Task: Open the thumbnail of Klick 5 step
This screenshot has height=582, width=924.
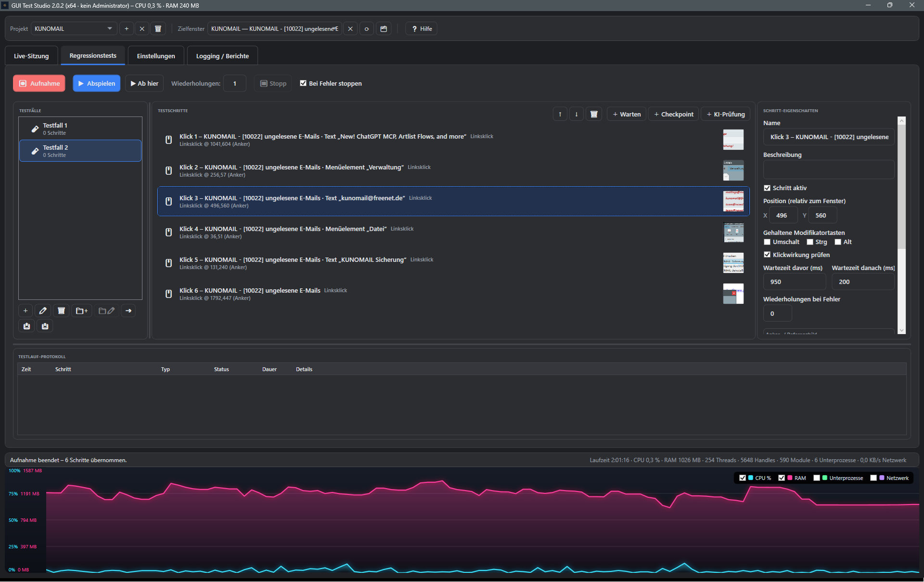Action: pyautogui.click(x=733, y=263)
